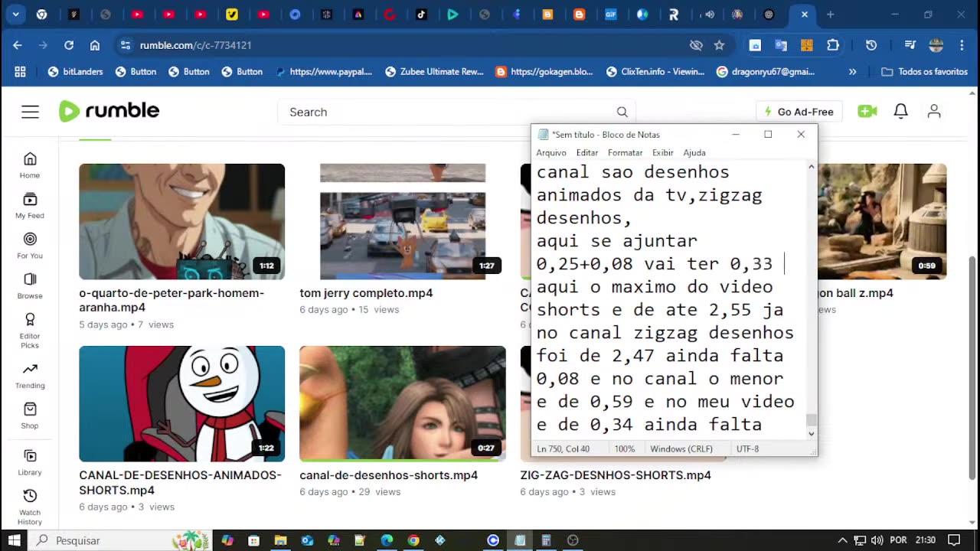
Task: Open the snowman video thumbnail
Action: click(181, 403)
